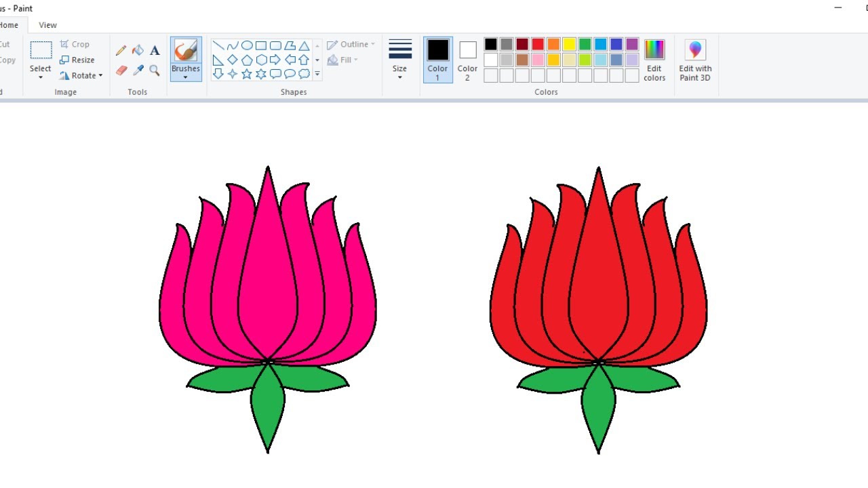Choose the Right triangle shape

pos(218,60)
